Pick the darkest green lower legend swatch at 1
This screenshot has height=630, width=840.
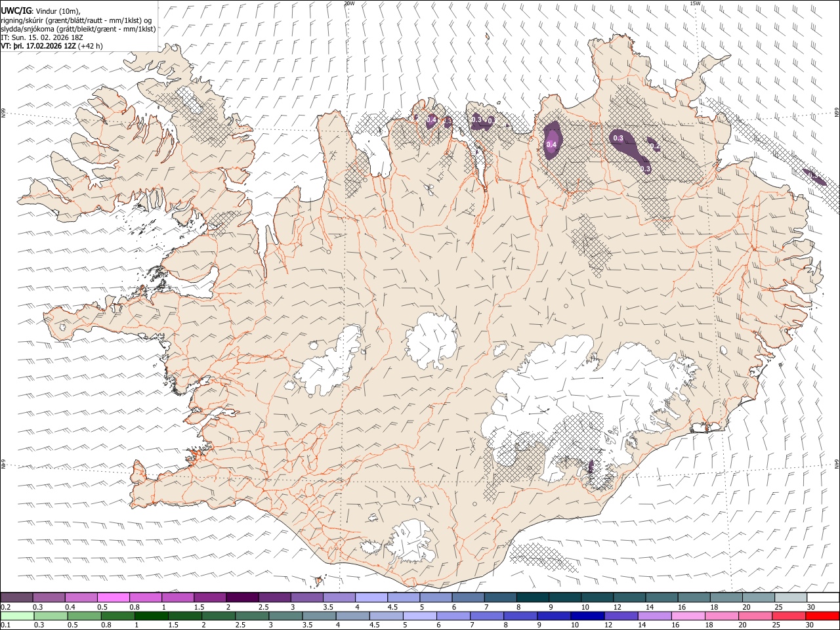pyautogui.click(x=151, y=616)
